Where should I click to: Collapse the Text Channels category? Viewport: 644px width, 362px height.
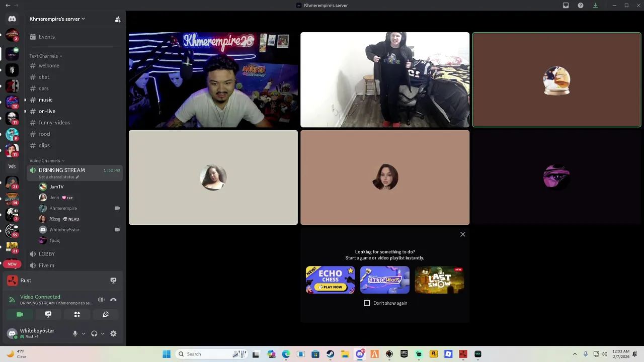[46, 56]
